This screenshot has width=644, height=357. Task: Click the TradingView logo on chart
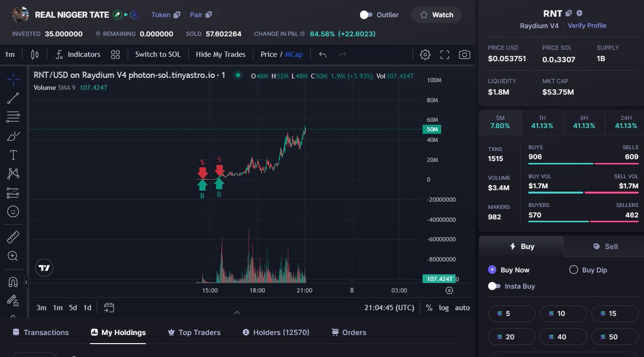coord(45,267)
